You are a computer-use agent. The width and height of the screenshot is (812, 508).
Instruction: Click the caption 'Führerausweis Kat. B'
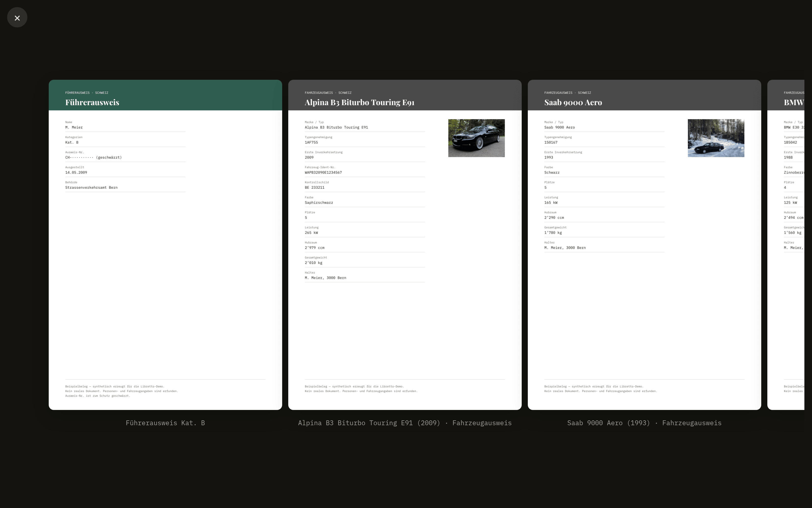[165, 423]
